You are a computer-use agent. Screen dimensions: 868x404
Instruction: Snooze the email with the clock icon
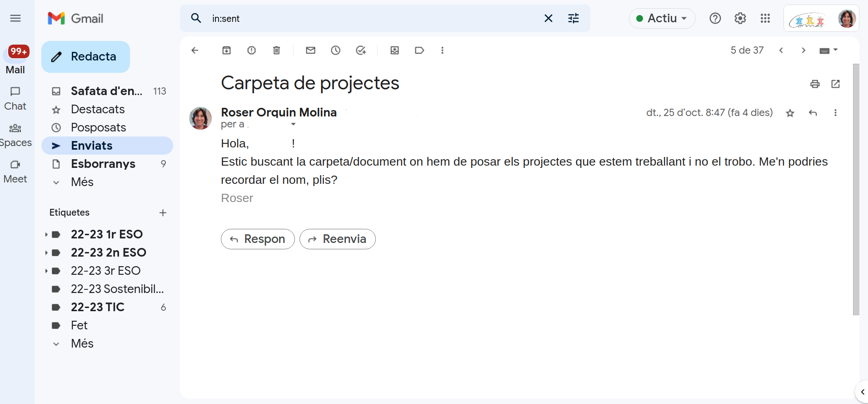click(335, 50)
